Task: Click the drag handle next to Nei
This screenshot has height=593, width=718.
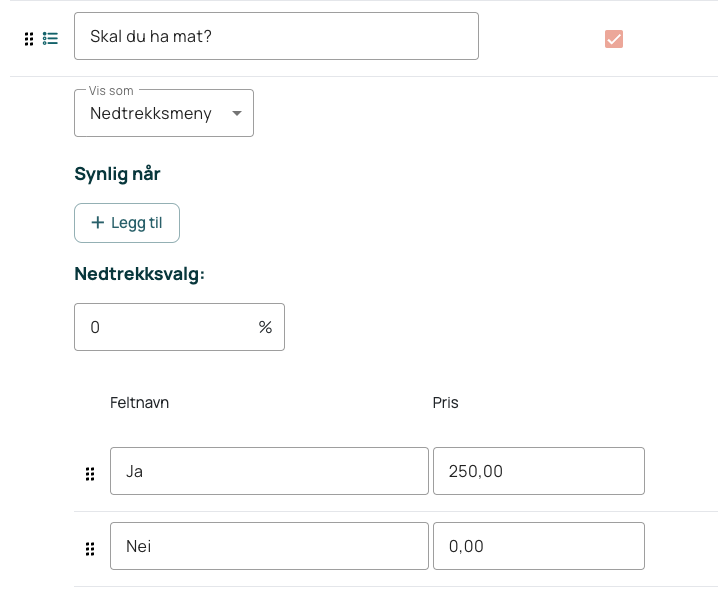Action: pyautogui.click(x=90, y=549)
